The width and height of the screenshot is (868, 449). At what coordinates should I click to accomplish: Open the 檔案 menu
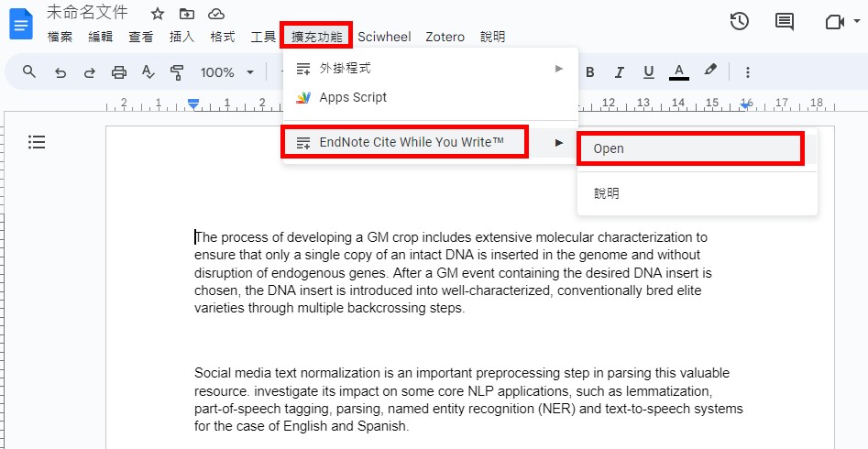click(x=60, y=37)
